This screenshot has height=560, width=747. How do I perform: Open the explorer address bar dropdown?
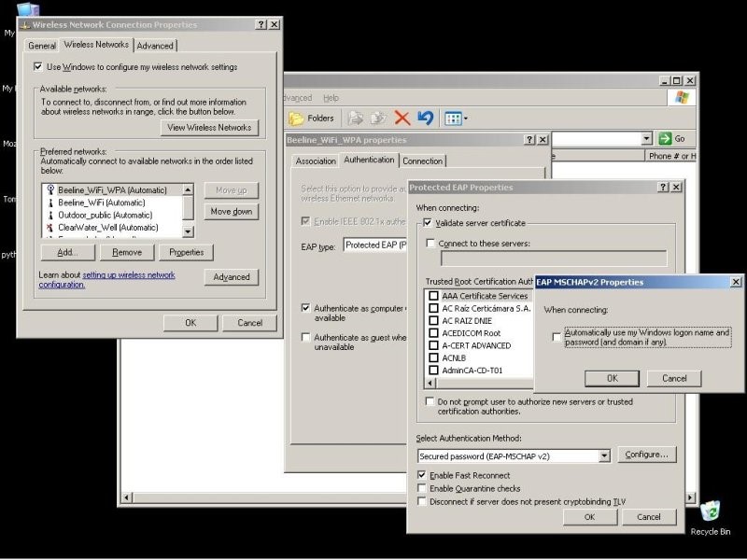pos(646,138)
